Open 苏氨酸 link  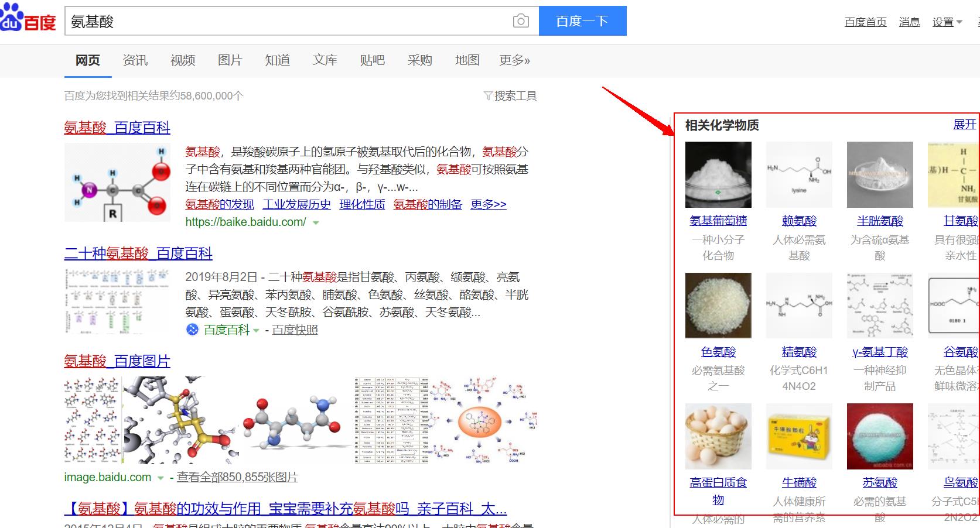(880, 483)
